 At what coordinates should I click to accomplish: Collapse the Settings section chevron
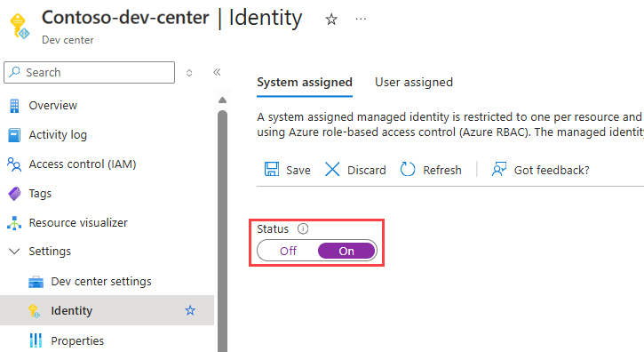(14, 252)
